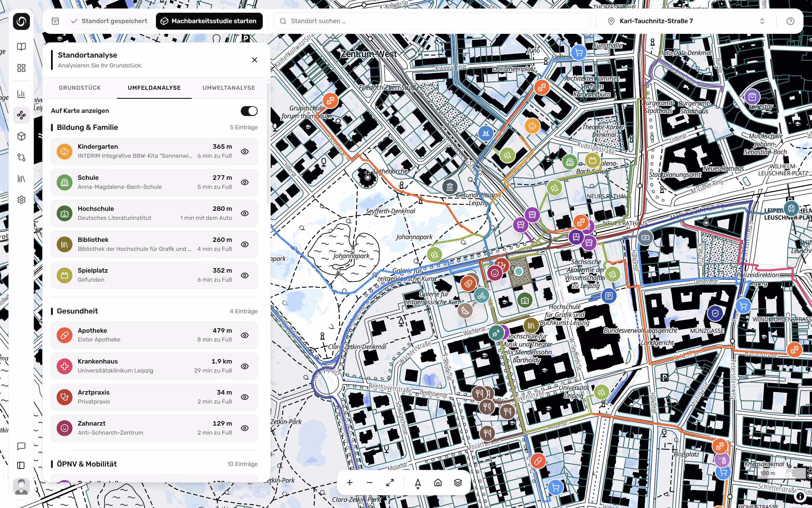
Task: Click the app logo at top left
Action: [21, 21]
